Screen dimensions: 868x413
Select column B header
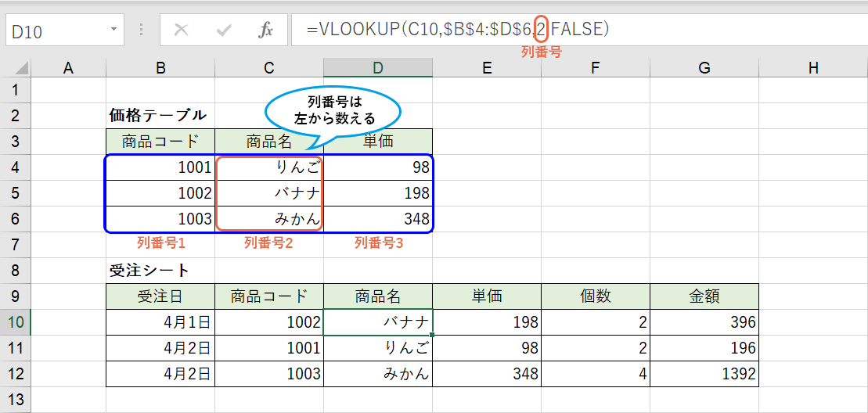point(160,68)
